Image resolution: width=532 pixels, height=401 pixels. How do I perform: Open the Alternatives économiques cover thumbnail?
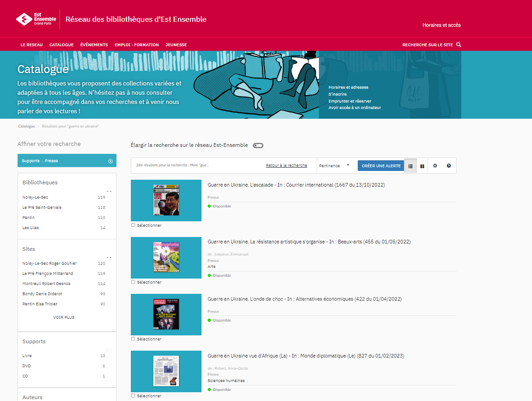166,314
